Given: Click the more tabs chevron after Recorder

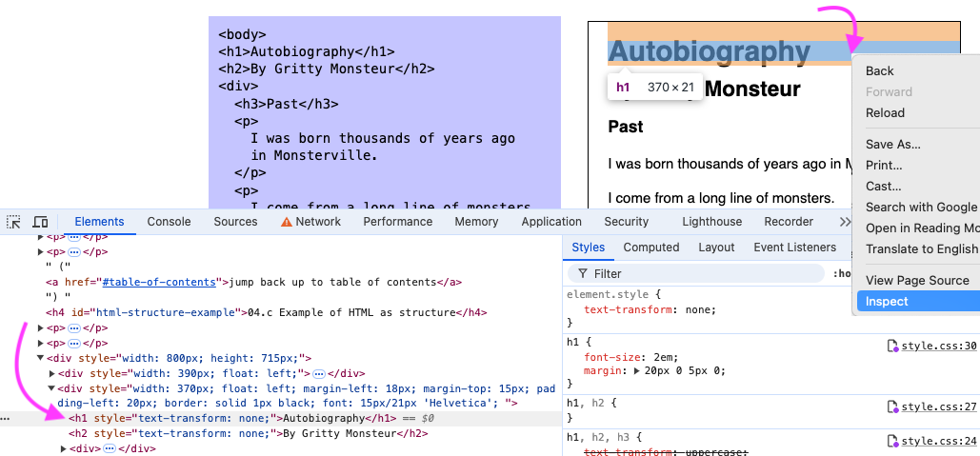Looking at the screenshot, I should [844, 222].
